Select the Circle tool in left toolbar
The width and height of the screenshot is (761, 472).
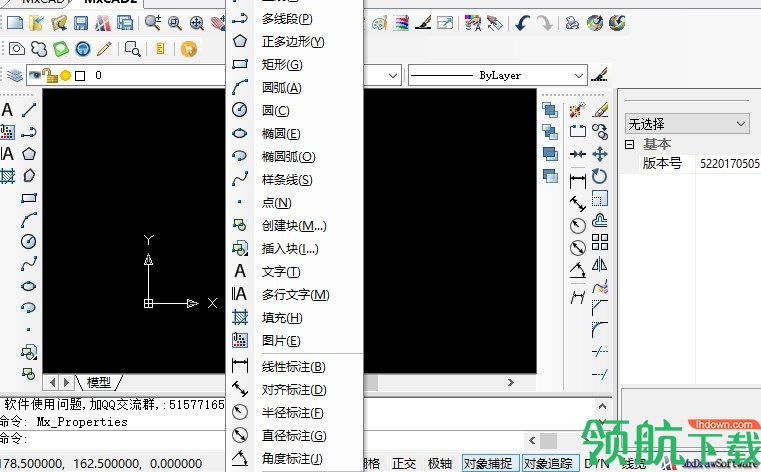point(29,241)
